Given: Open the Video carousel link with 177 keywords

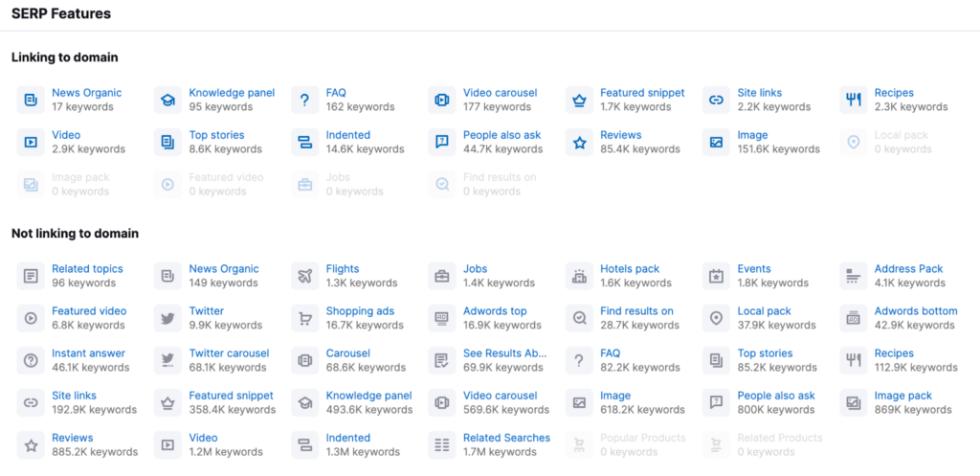Looking at the screenshot, I should coord(500,93).
